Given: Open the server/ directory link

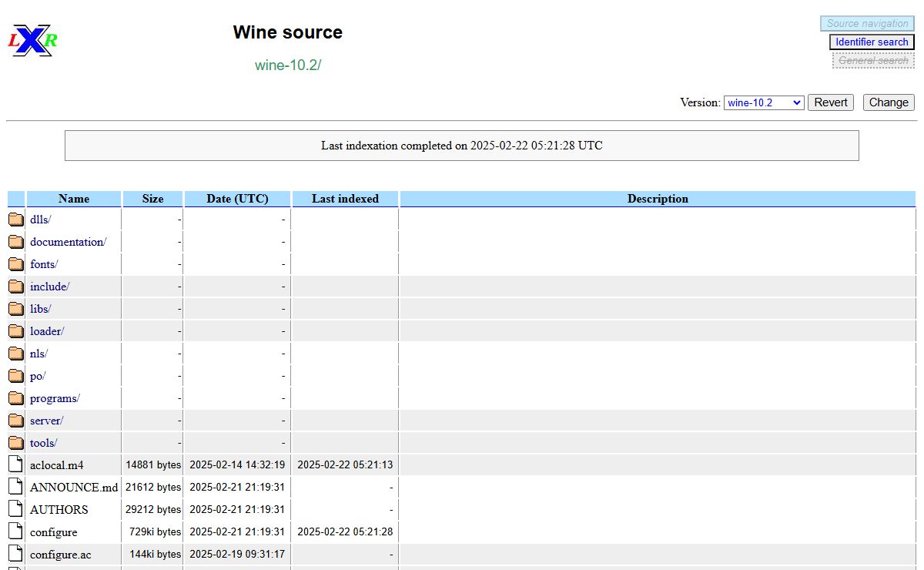Looking at the screenshot, I should tap(47, 421).
